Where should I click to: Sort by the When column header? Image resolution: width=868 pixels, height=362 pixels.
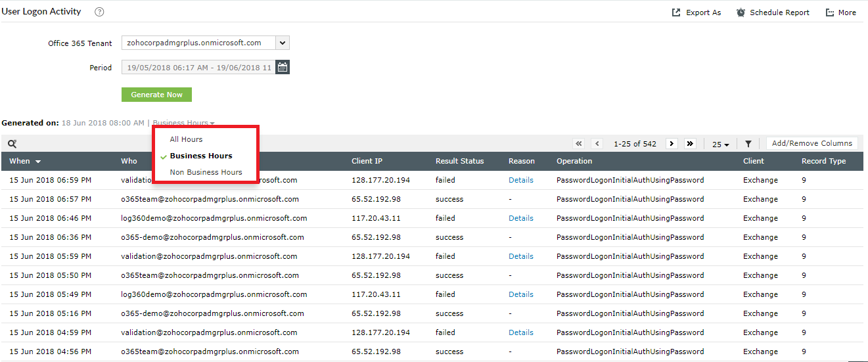click(25, 161)
